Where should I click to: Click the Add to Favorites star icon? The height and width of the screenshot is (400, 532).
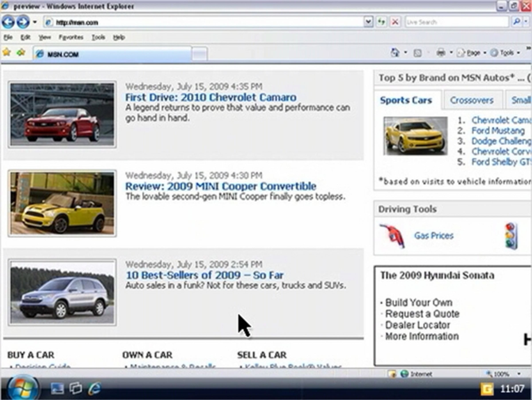click(21, 52)
